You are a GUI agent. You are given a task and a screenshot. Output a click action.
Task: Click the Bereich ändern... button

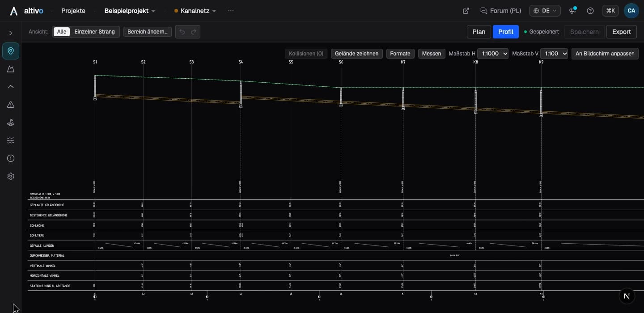pos(148,32)
